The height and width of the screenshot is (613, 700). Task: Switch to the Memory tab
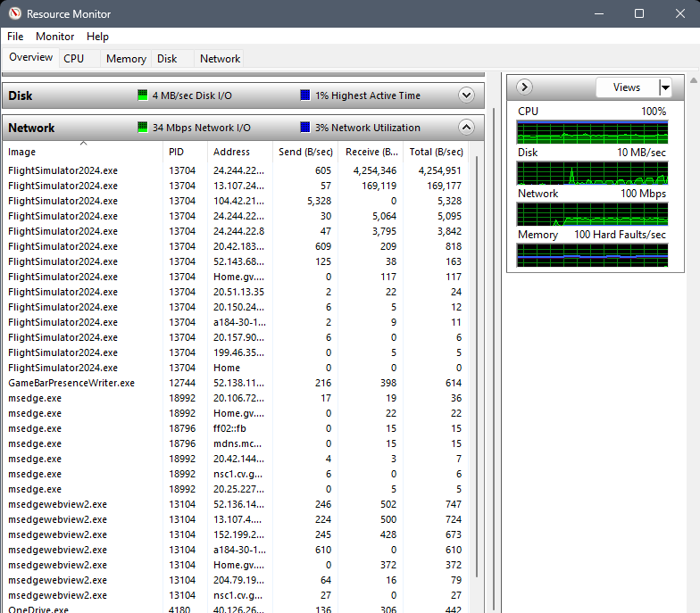point(126,59)
